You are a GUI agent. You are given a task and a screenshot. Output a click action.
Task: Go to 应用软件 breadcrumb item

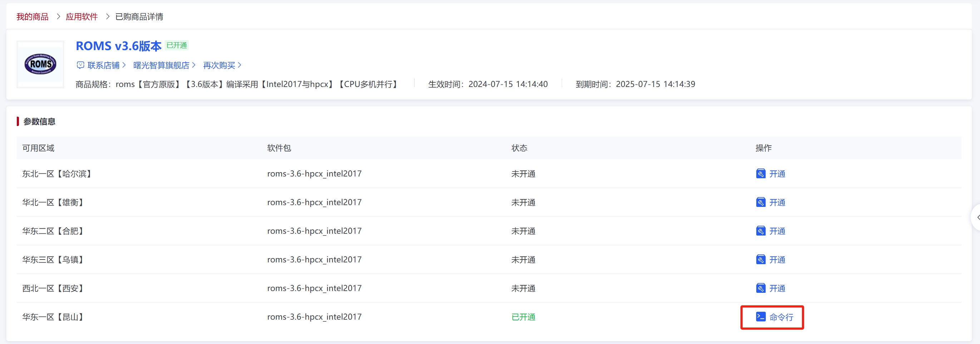click(x=82, y=17)
